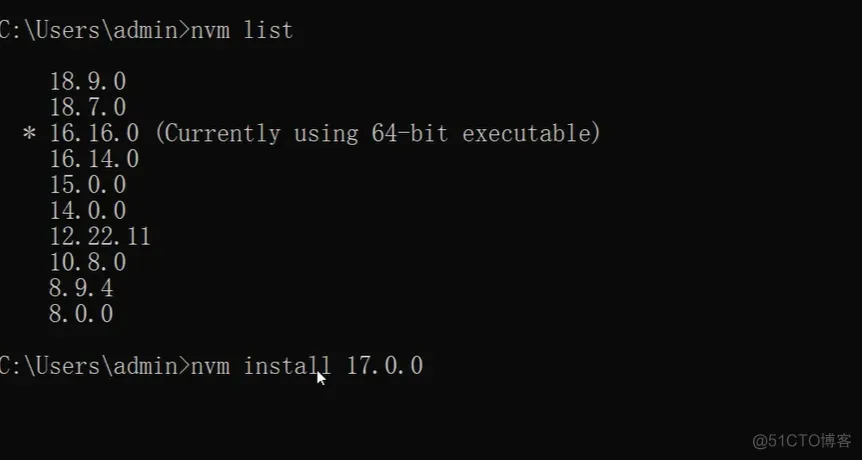Click the 8.0.0 version entry

pyautogui.click(x=81, y=314)
